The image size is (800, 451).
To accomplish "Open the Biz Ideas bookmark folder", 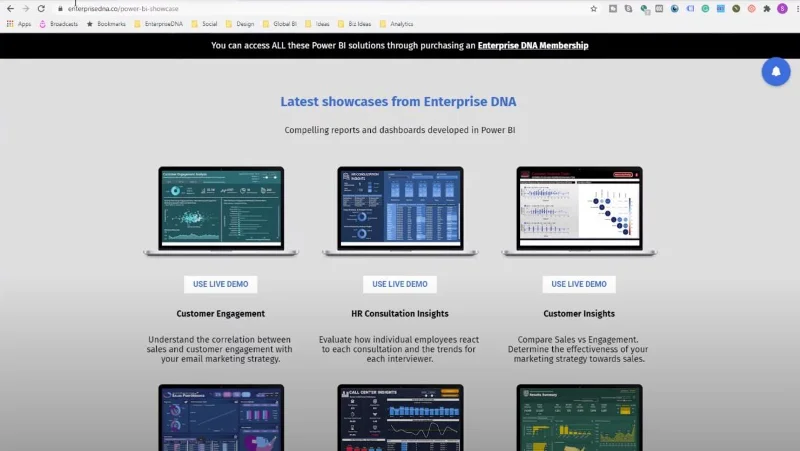I will tap(355, 24).
